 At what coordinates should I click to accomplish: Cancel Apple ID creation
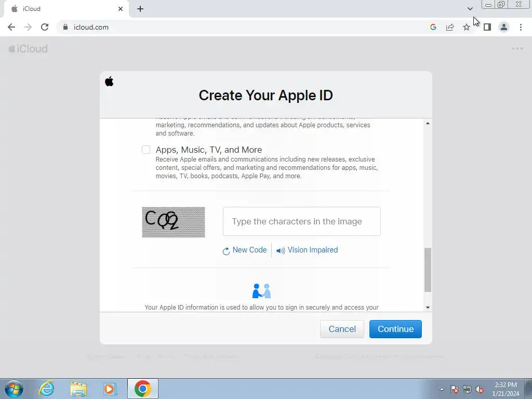coord(342,329)
